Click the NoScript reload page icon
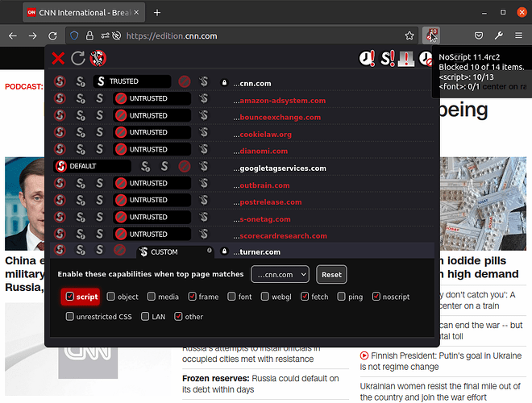532x403 pixels. [x=78, y=58]
